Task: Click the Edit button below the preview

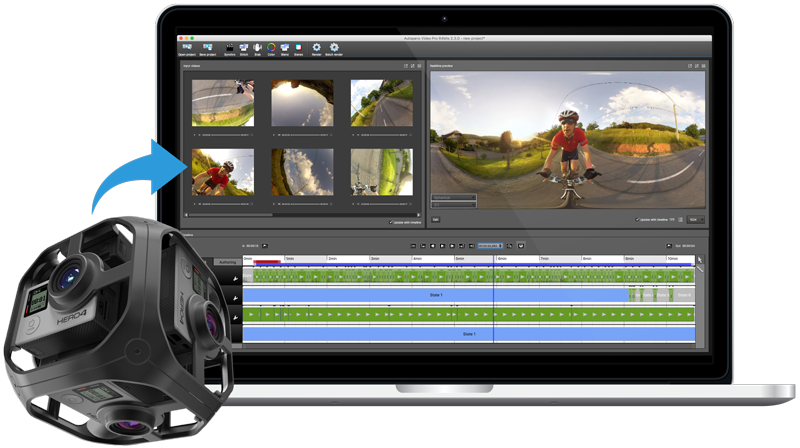Action: [x=436, y=219]
